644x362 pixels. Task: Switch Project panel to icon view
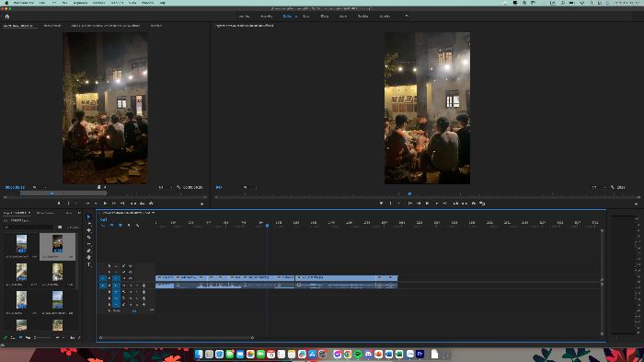20,338
